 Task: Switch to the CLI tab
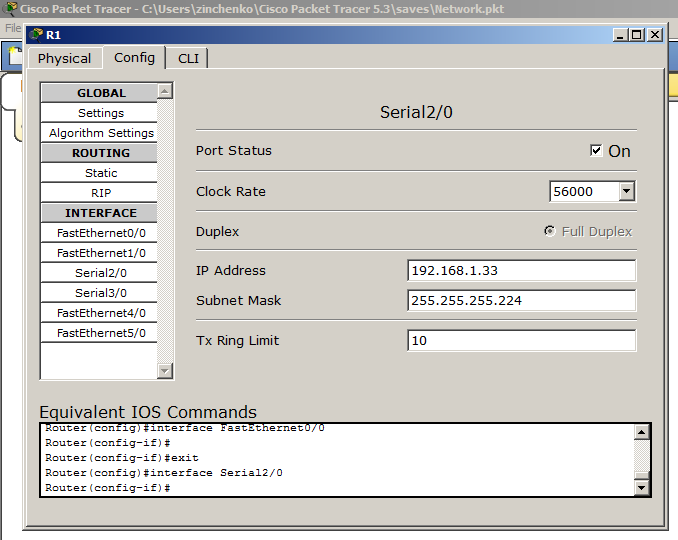point(188,58)
